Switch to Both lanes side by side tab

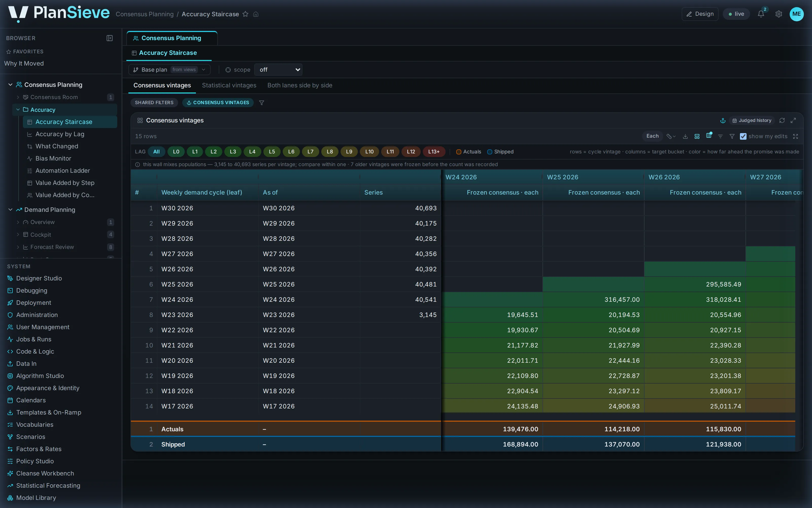tap(300, 85)
